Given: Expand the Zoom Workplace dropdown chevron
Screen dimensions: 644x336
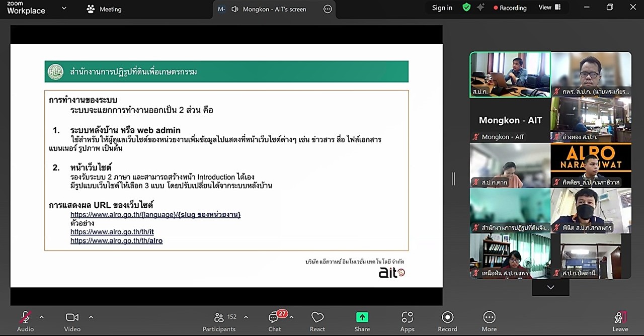Looking at the screenshot, I should point(64,9).
